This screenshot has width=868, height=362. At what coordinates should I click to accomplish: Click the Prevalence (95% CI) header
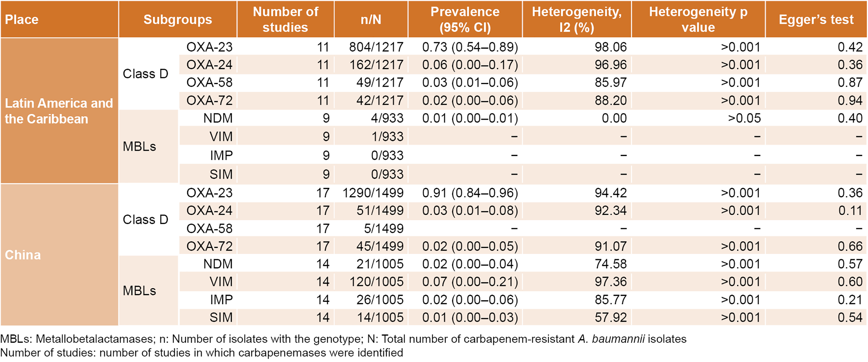(x=465, y=19)
